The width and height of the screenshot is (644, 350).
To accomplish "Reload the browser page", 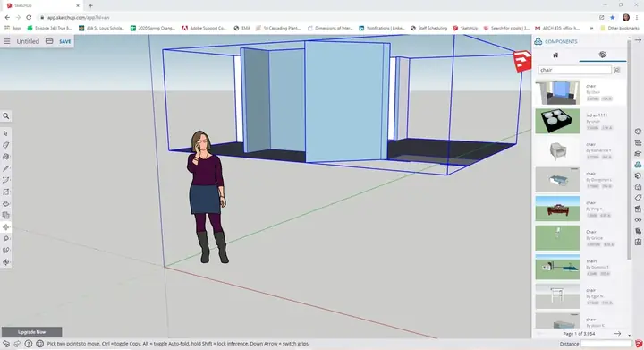I will 29,17.
